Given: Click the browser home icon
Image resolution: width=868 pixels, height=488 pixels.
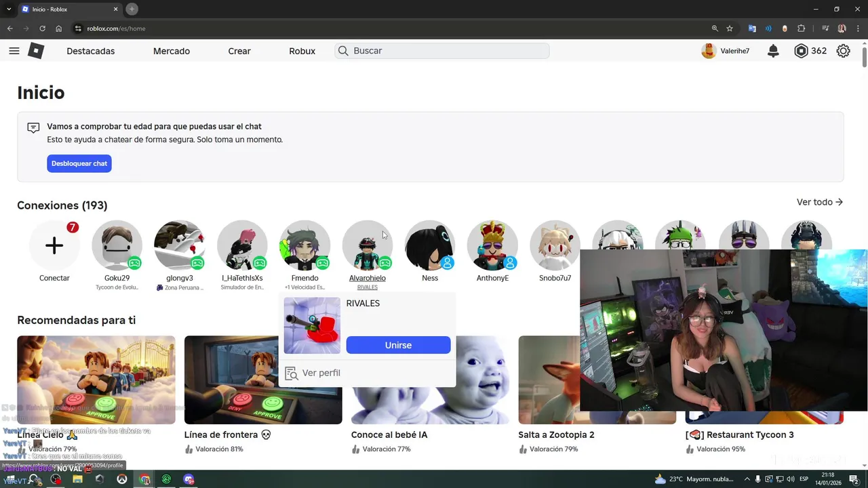Looking at the screenshot, I should 59,28.
